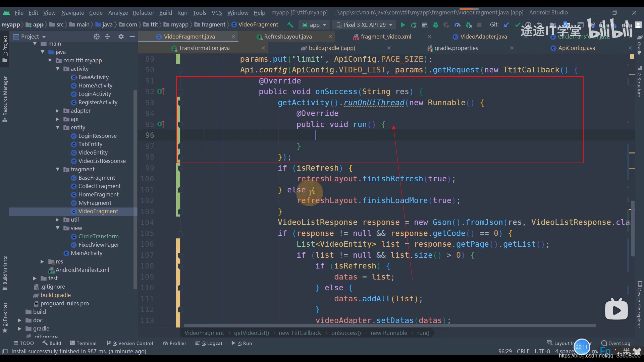Image resolution: width=644 pixels, height=362 pixels.
Task: Click the main breadcrumb in navigation bar
Action: [x=79, y=24]
